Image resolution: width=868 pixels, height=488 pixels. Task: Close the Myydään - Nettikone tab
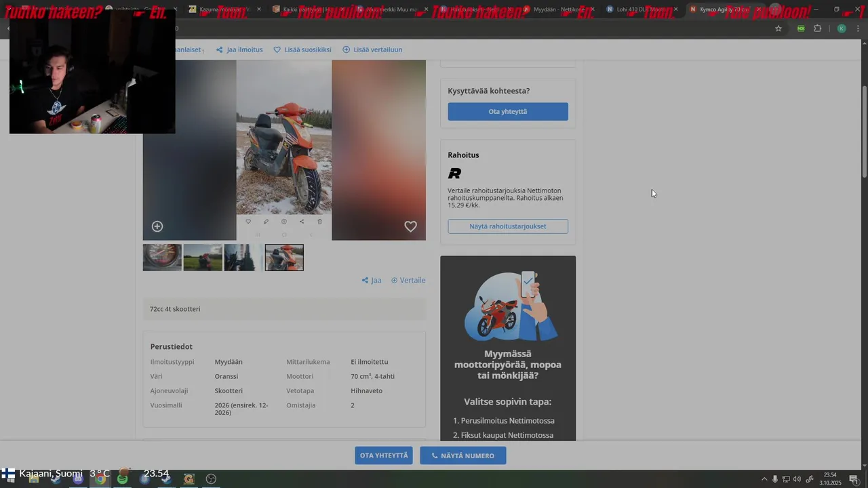click(x=593, y=9)
